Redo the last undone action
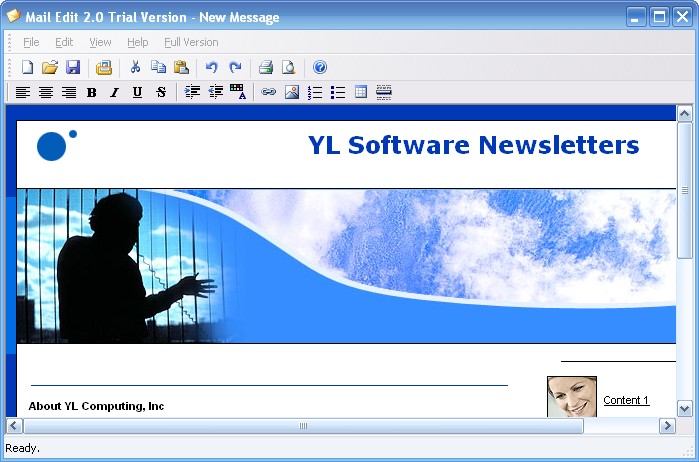699x462 pixels. (235, 67)
